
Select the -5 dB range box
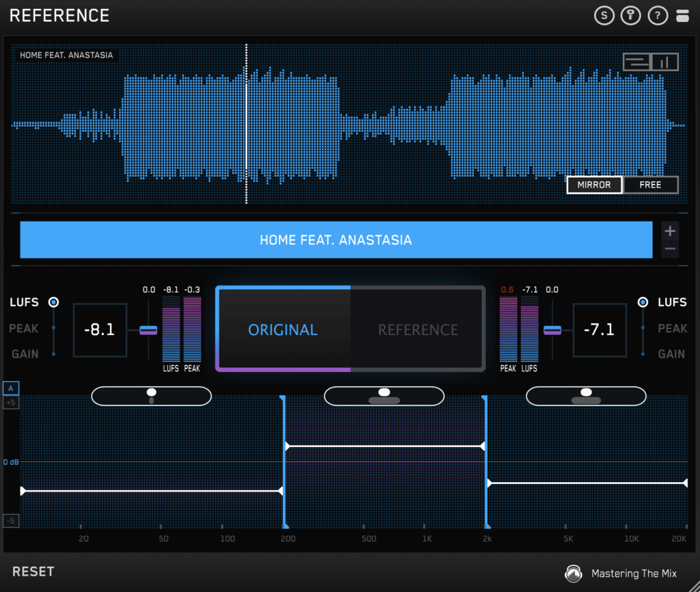click(11, 521)
